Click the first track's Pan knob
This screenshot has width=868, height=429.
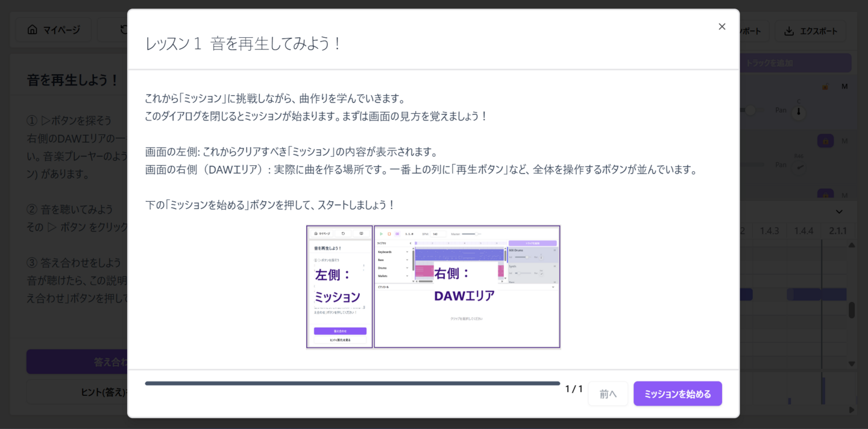pyautogui.click(x=799, y=112)
